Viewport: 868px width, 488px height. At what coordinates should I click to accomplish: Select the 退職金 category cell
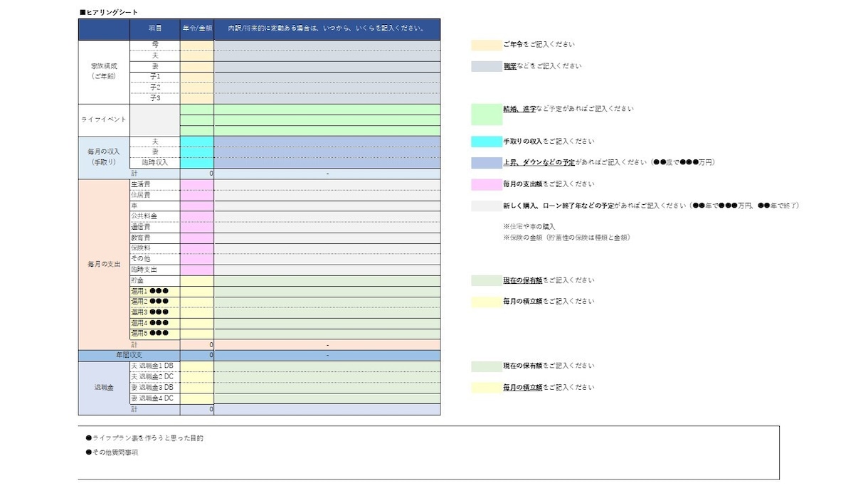click(x=104, y=388)
